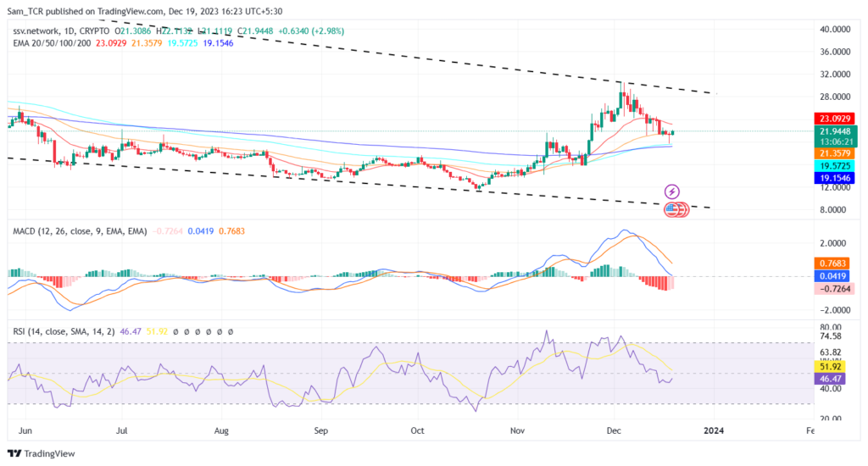Click the 63.82 label on RSI axis
Screen dimensions: 868x466
831,352
